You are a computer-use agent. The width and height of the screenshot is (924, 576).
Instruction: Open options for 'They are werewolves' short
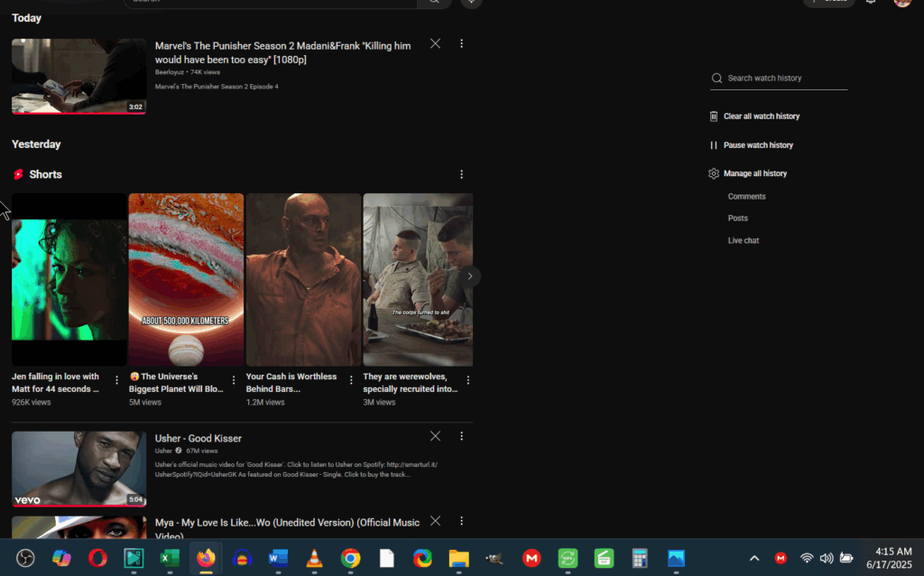[x=468, y=380]
